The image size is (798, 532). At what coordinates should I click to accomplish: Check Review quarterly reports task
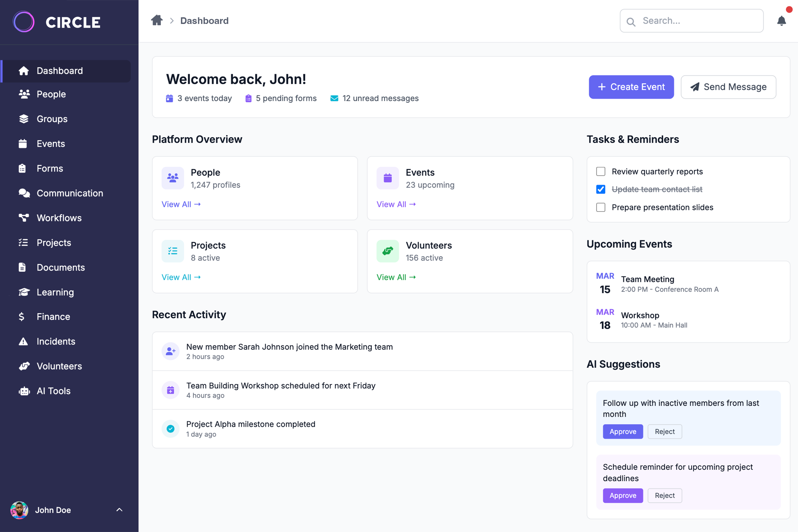click(600, 171)
